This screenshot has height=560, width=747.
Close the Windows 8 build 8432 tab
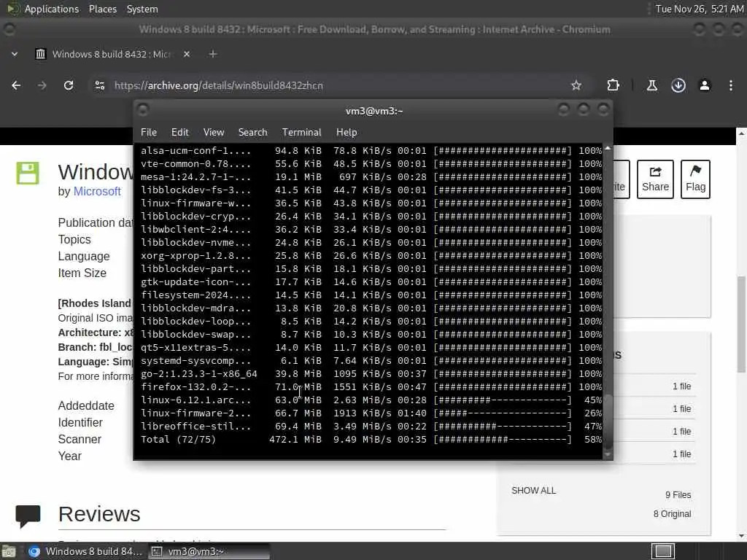pos(187,54)
